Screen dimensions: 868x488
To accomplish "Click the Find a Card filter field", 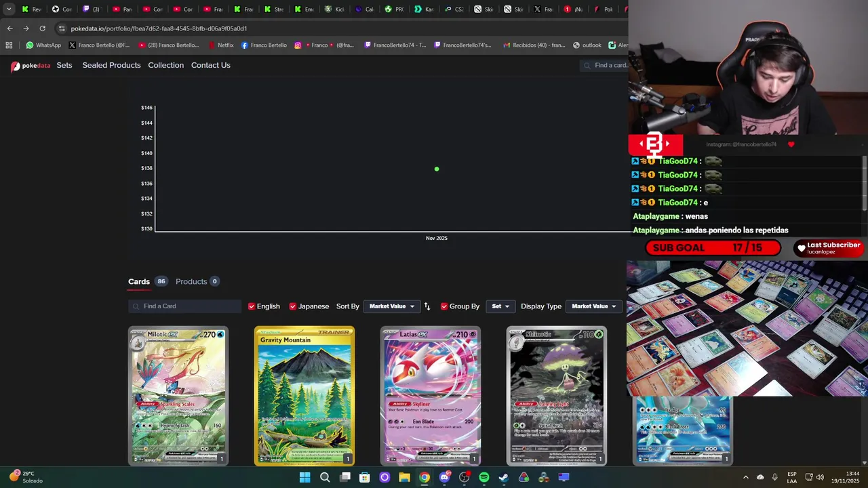I will click(184, 306).
